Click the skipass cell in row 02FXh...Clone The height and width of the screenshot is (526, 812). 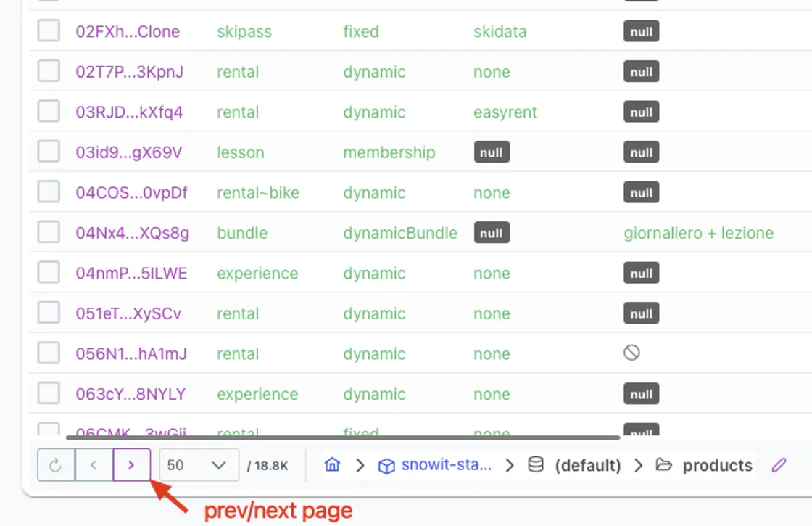pos(244,32)
